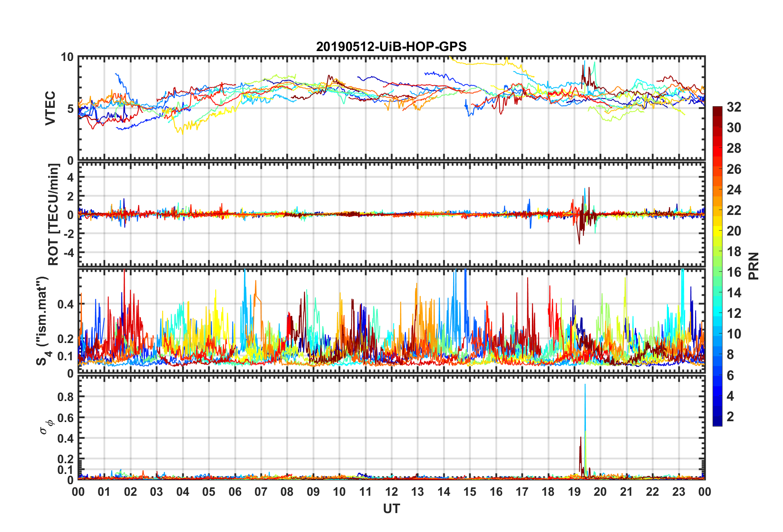
Task: Select the S4 axis tick label "0.2"
Action: point(65,339)
